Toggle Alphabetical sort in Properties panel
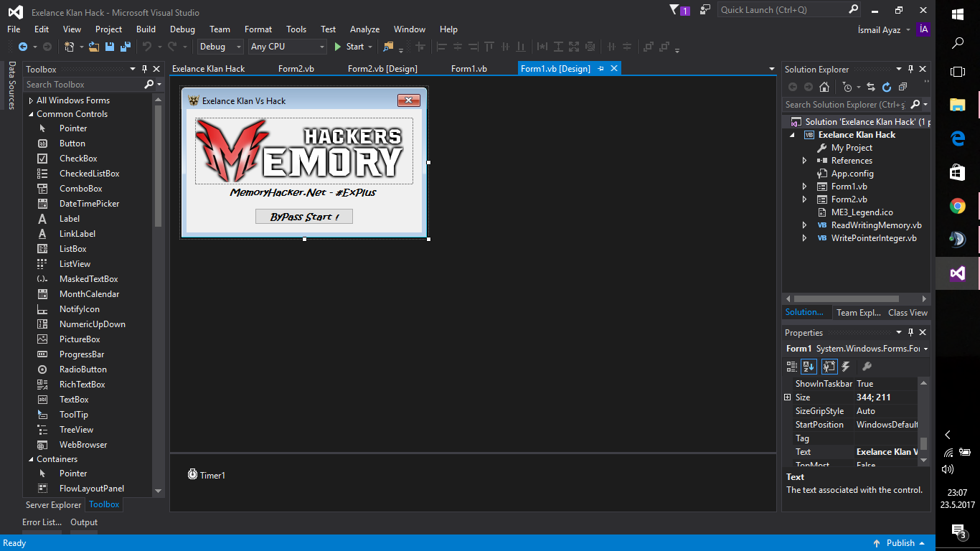The width and height of the screenshot is (980, 551). (x=809, y=367)
